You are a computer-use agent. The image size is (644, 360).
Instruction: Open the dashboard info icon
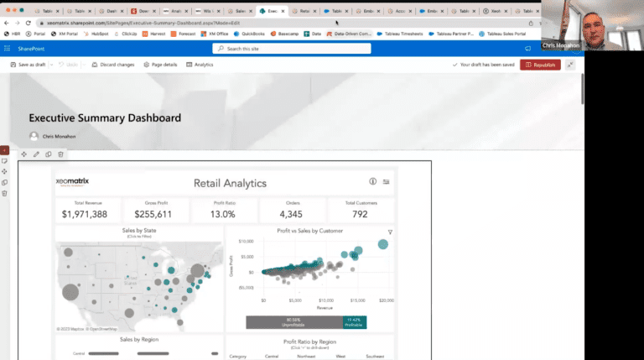(373, 181)
